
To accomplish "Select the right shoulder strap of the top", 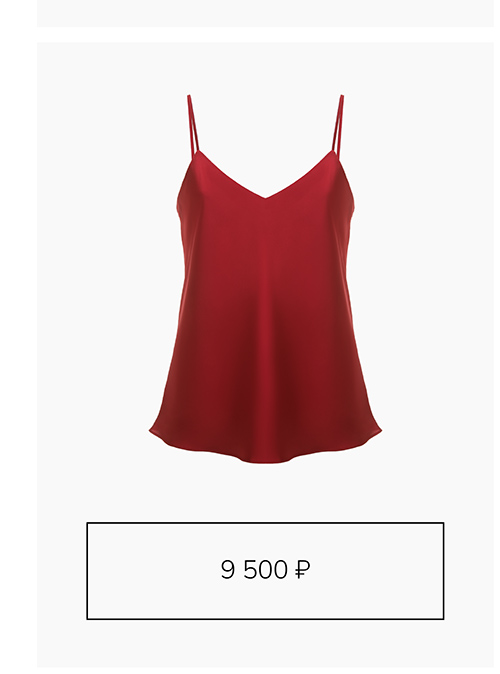I will coord(337,124).
